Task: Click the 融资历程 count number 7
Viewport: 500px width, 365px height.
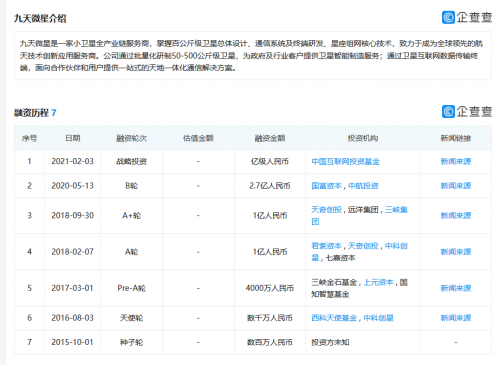Action: click(x=54, y=113)
